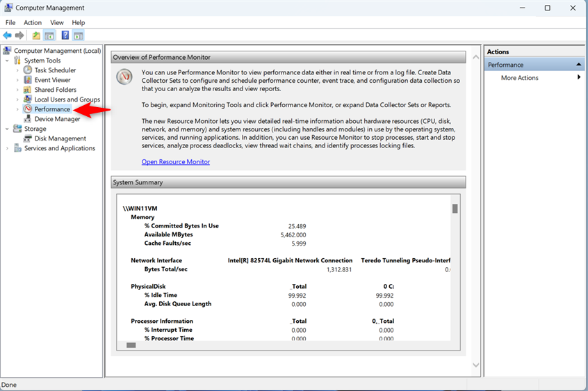
Task: Click the blue Help toolbar icon
Action: pos(65,35)
